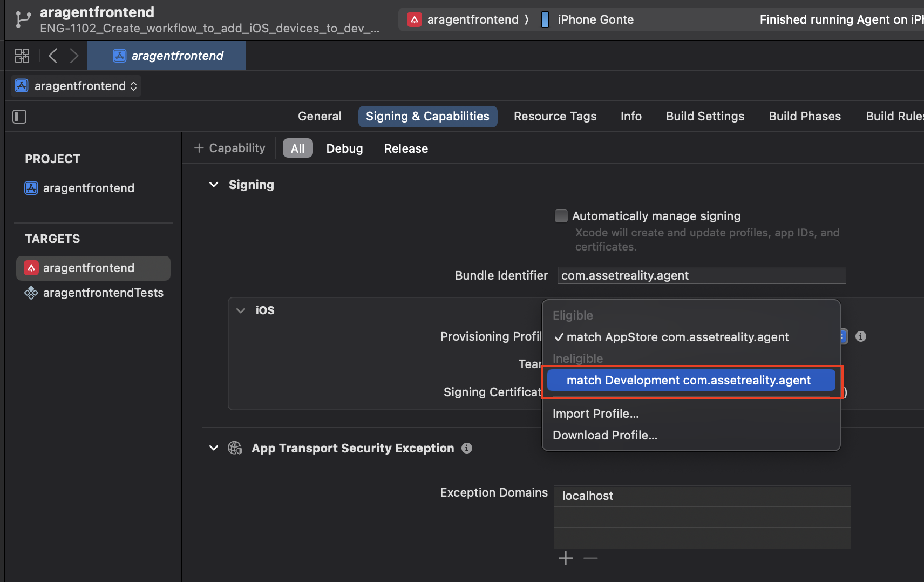Viewport: 924px width, 582px height.
Task: Go back using the left navigation arrow
Action: pyautogui.click(x=53, y=56)
